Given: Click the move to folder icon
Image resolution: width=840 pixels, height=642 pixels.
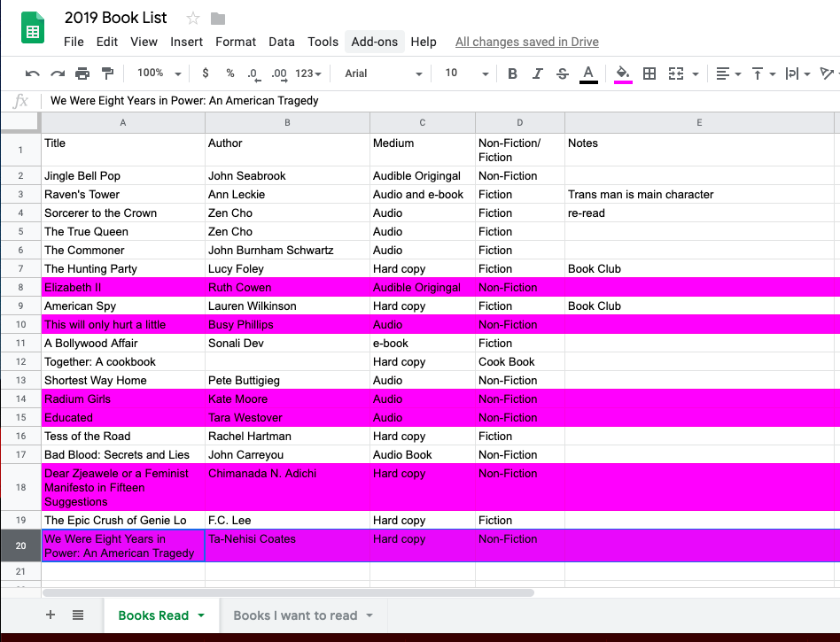Looking at the screenshot, I should tap(217, 19).
